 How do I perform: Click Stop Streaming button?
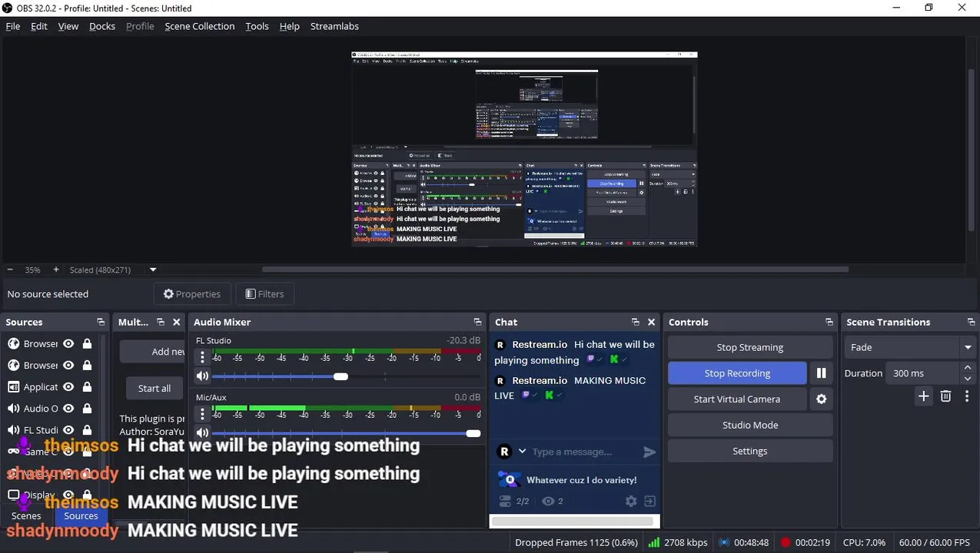750,347
